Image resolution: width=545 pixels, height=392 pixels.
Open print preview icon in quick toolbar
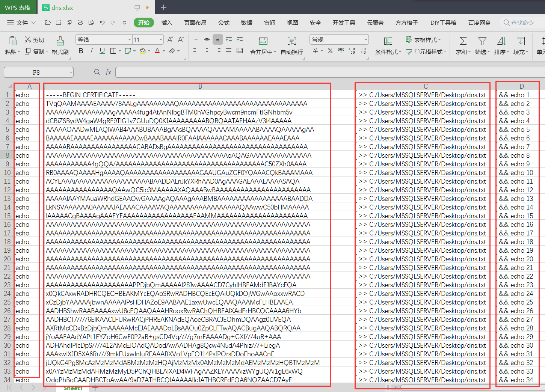91,23
